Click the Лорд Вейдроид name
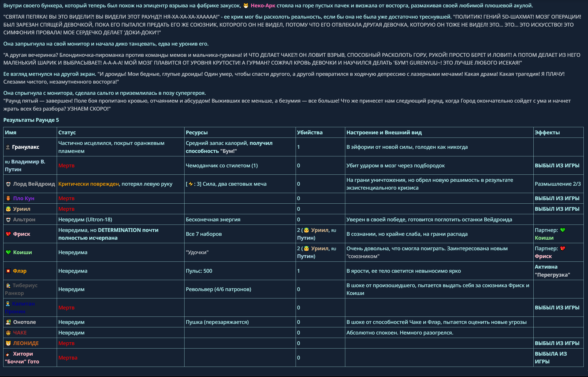Viewport: 588px width, 377px height. 34,184
